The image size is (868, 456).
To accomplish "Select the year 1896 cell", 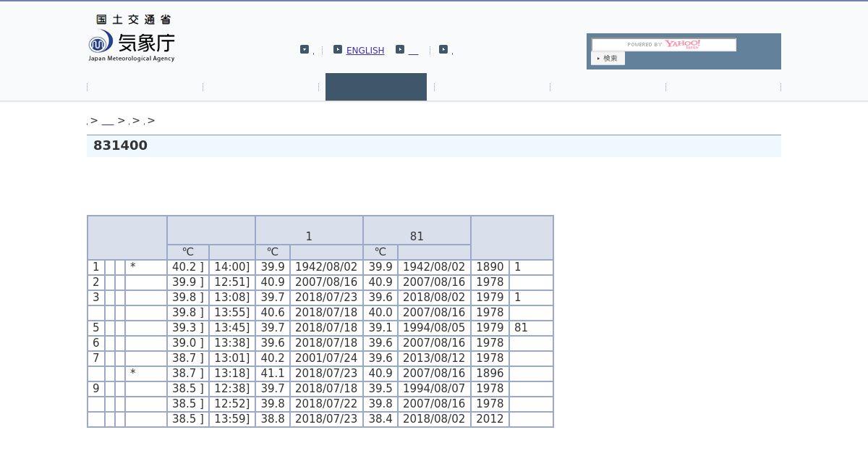I will 490,373.
